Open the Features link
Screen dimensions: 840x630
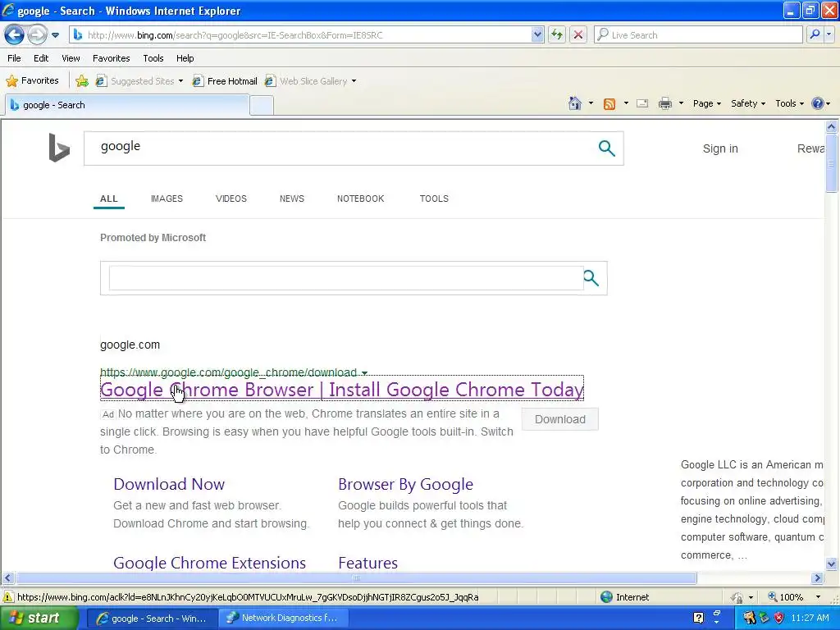pyautogui.click(x=368, y=563)
